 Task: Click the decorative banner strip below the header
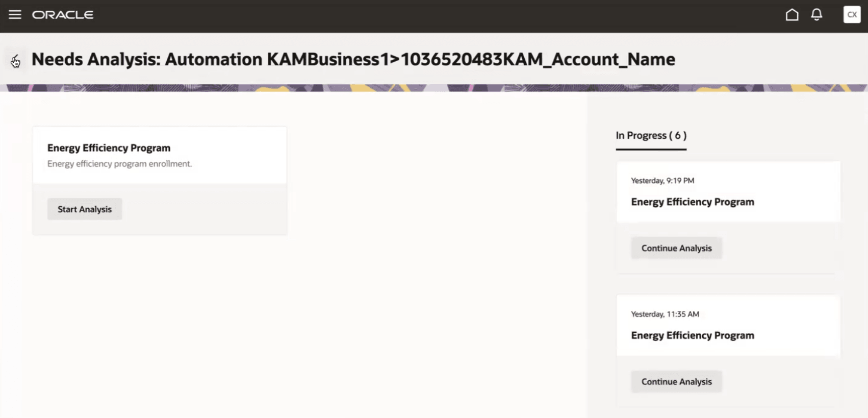click(433, 88)
